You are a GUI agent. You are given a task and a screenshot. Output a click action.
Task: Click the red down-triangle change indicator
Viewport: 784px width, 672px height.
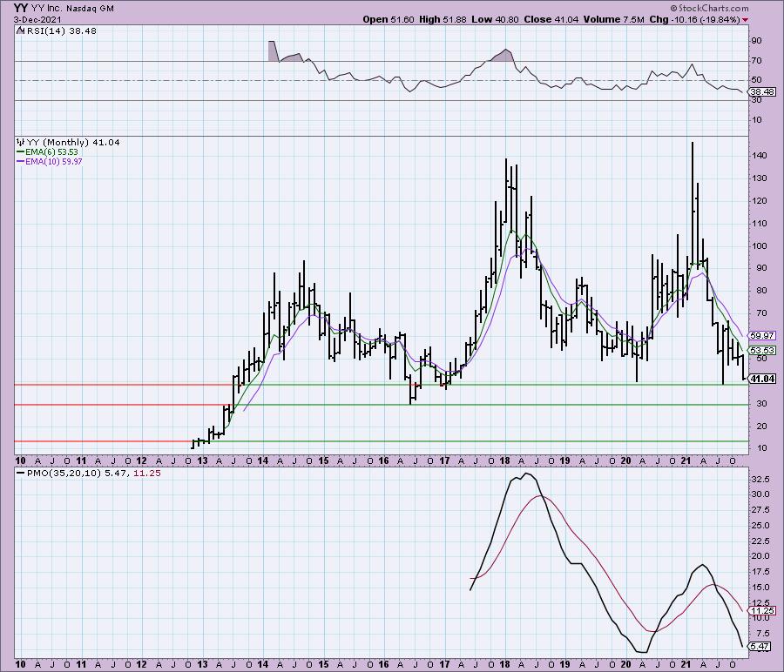[x=746, y=20]
